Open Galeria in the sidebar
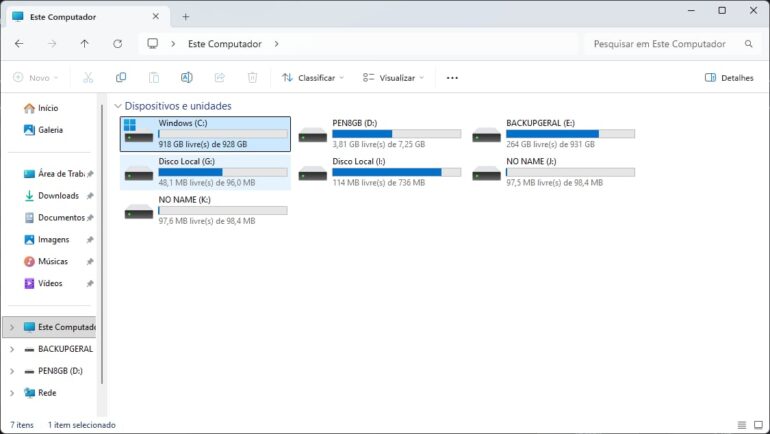This screenshot has height=434, width=770. (50, 130)
